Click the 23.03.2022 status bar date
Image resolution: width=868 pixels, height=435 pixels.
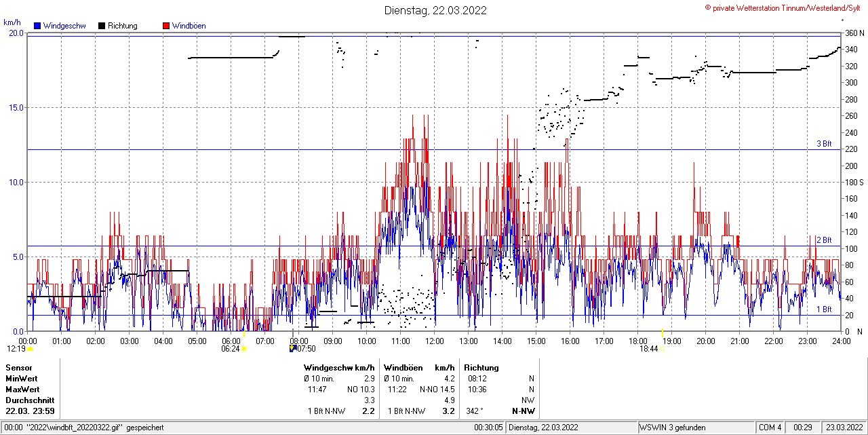click(x=844, y=428)
